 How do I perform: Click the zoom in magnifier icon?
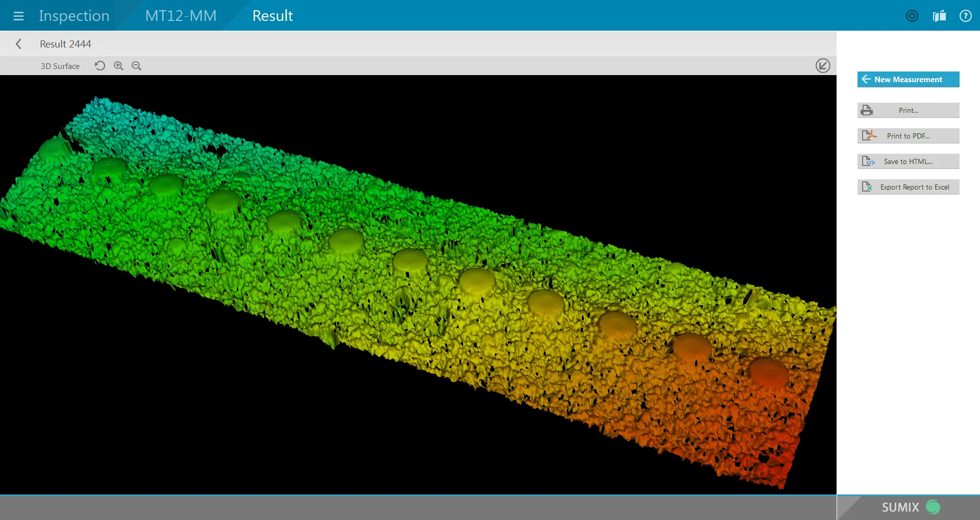(118, 65)
